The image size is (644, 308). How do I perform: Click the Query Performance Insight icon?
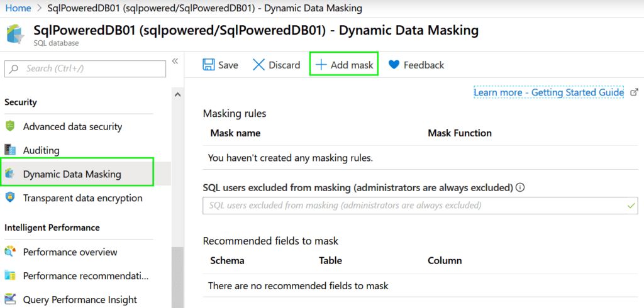tap(10, 299)
